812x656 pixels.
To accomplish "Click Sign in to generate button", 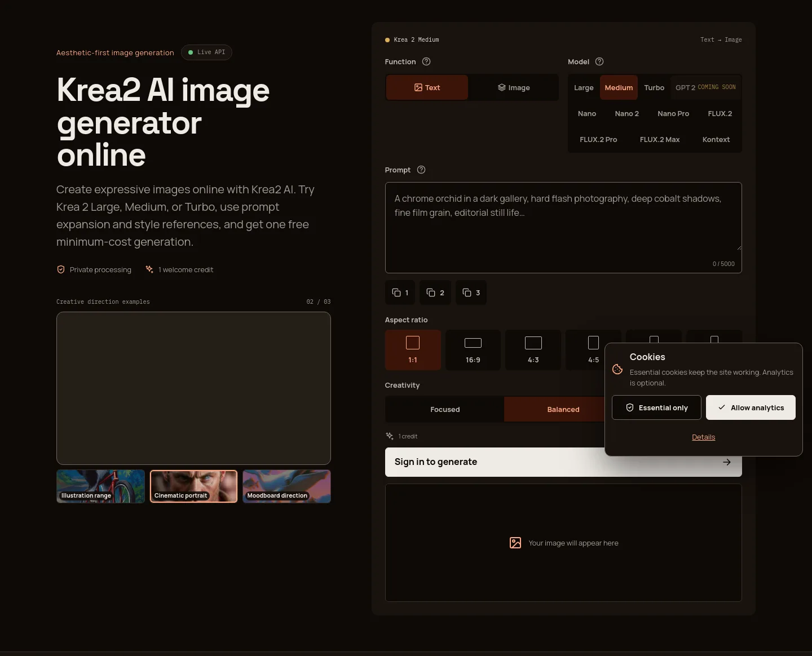I will pos(563,462).
